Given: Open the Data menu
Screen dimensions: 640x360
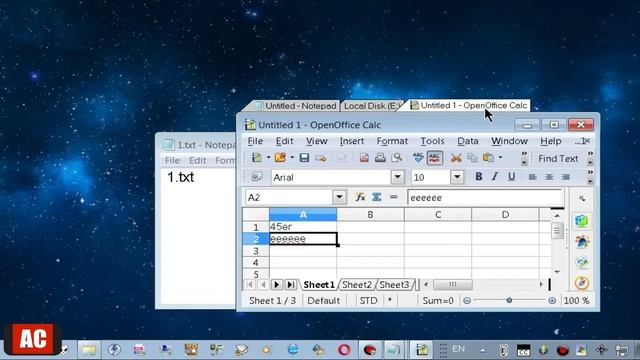Looking at the screenshot, I should coord(467,141).
